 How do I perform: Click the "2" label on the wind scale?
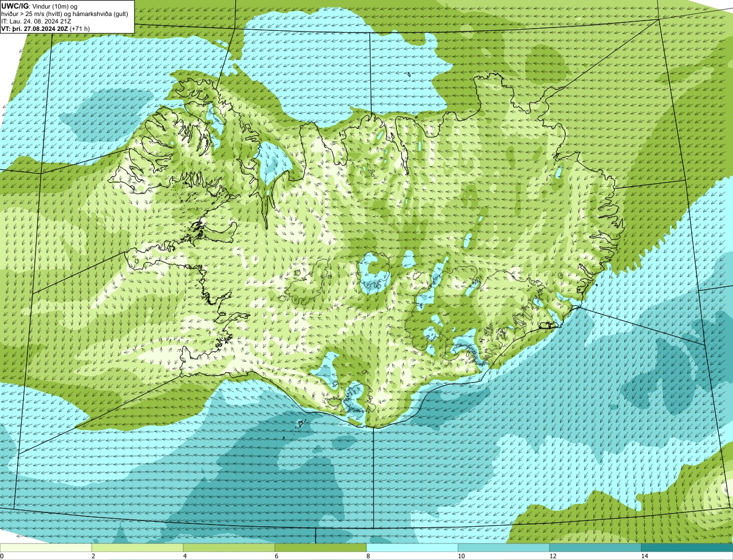point(93,556)
